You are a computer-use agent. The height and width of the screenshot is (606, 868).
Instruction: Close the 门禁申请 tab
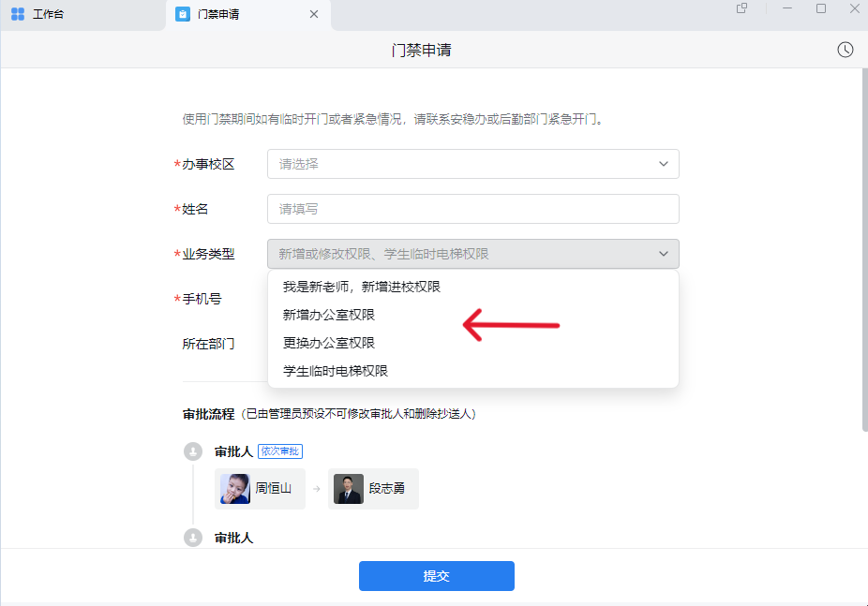coord(314,14)
